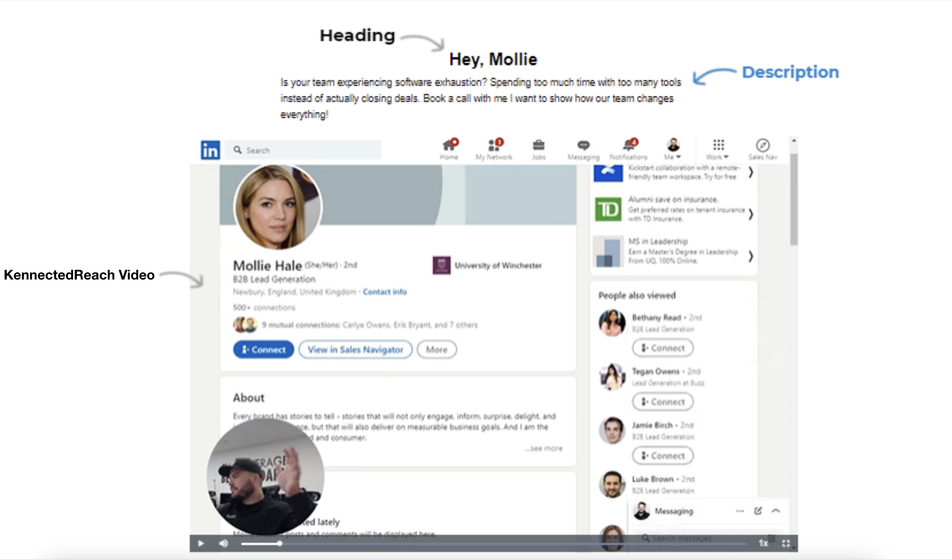Connect with Tegan Owens
The image size is (952, 560).
(663, 402)
